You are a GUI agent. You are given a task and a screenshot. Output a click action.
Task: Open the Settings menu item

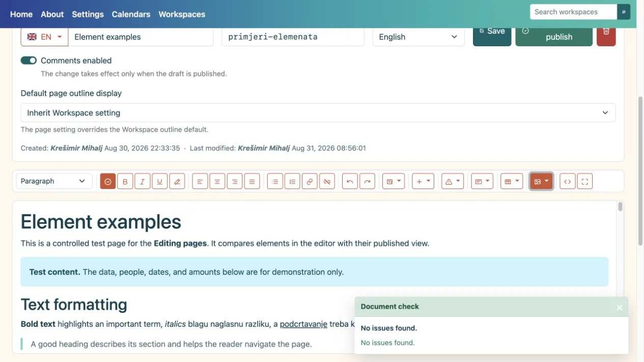pos(88,14)
